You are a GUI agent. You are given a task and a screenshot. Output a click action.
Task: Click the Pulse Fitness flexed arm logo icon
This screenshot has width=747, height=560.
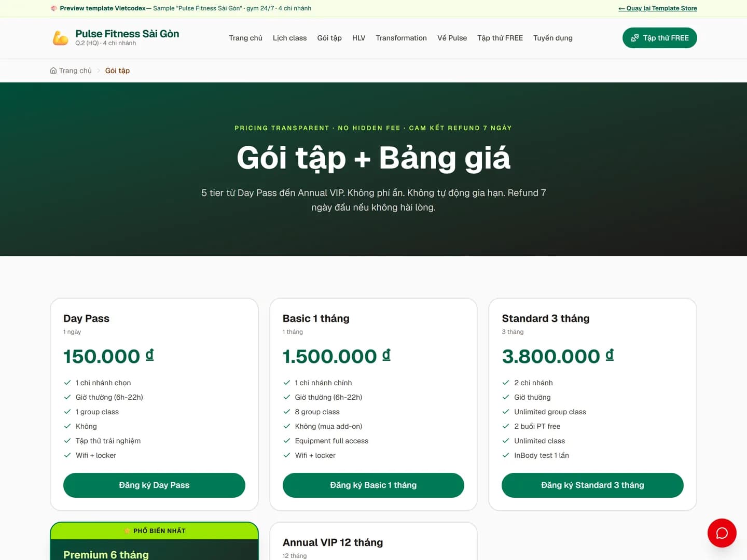[61, 38]
